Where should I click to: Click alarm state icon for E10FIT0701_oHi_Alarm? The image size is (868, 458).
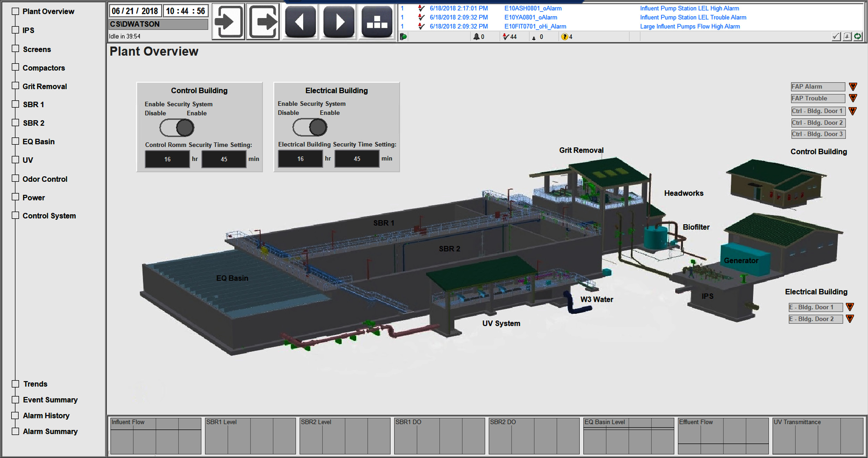tap(421, 26)
